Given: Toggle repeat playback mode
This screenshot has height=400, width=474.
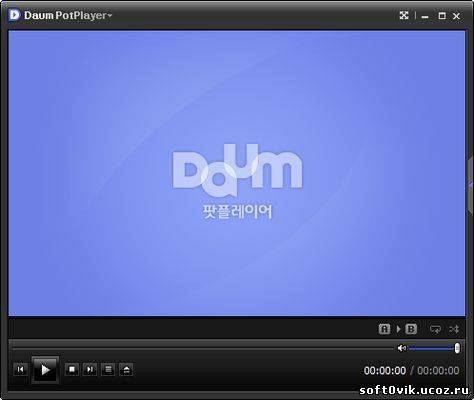Looking at the screenshot, I should pos(435,329).
